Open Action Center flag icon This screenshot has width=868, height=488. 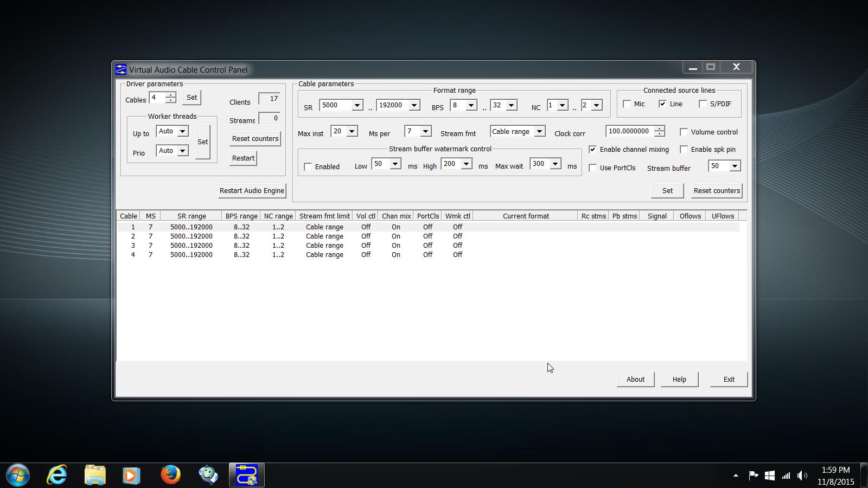click(x=753, y=476)
